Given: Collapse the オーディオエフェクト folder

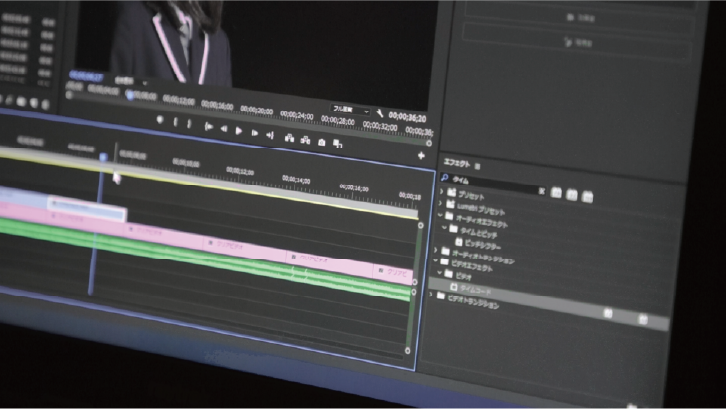Looking at the screenshot, I should (441, 214).
